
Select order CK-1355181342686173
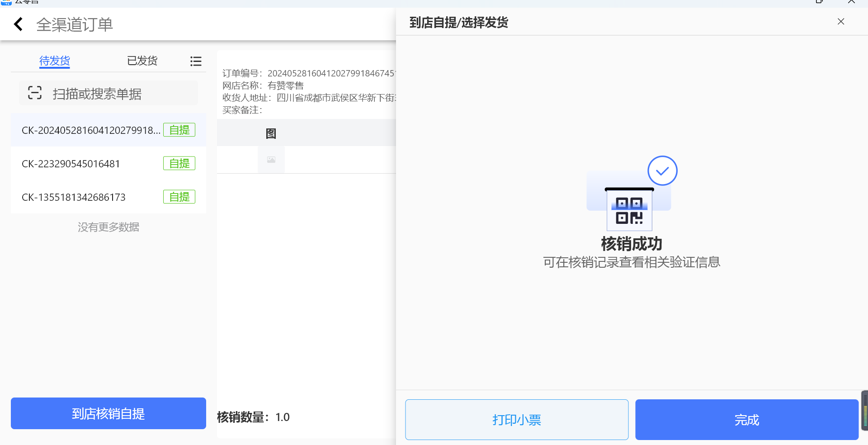pyautogui.click(x=108, y=197)
